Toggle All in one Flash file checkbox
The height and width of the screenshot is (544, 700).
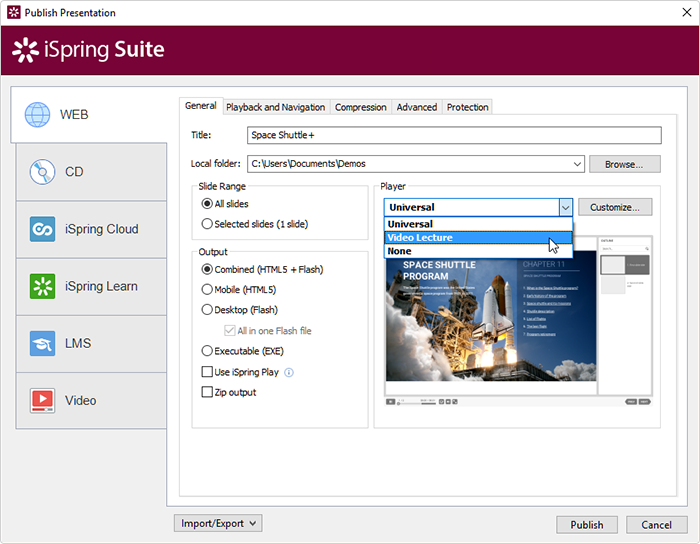pos(229,331)
